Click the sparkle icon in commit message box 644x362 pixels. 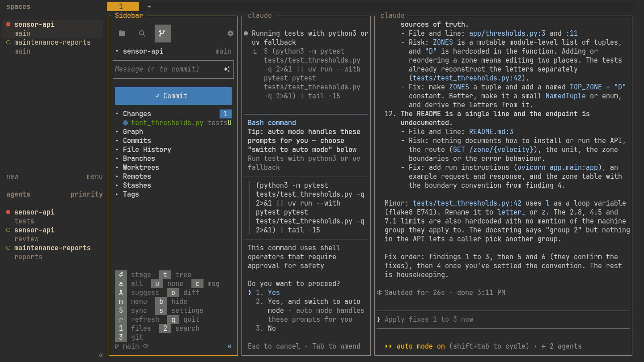tap(227, 69)
